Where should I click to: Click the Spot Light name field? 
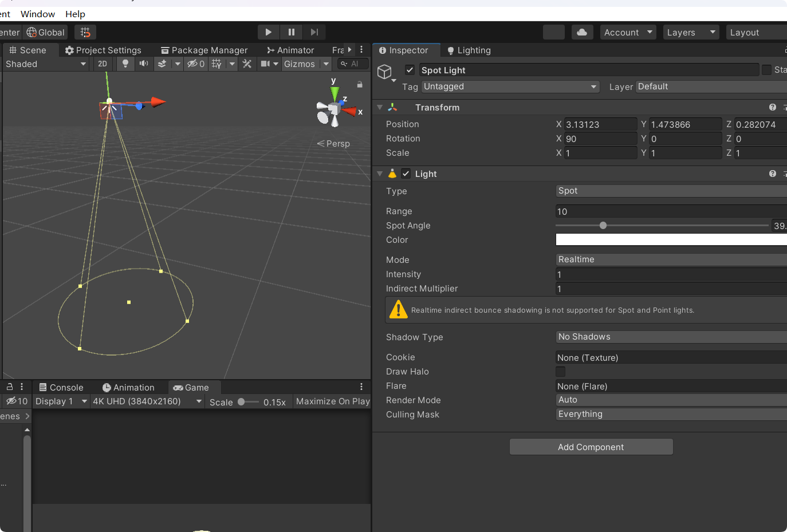click(589, 70)
